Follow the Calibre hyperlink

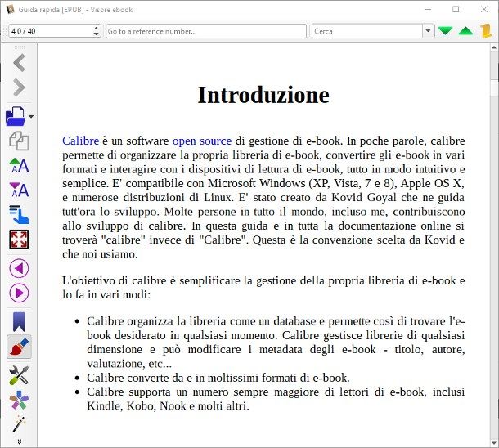click(80, 141)
